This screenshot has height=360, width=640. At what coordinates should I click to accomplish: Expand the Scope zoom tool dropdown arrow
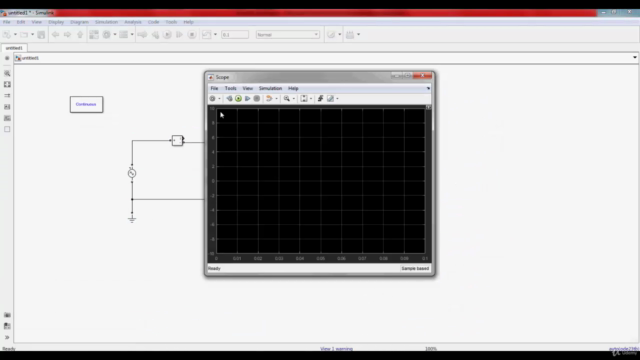point(294,98)
